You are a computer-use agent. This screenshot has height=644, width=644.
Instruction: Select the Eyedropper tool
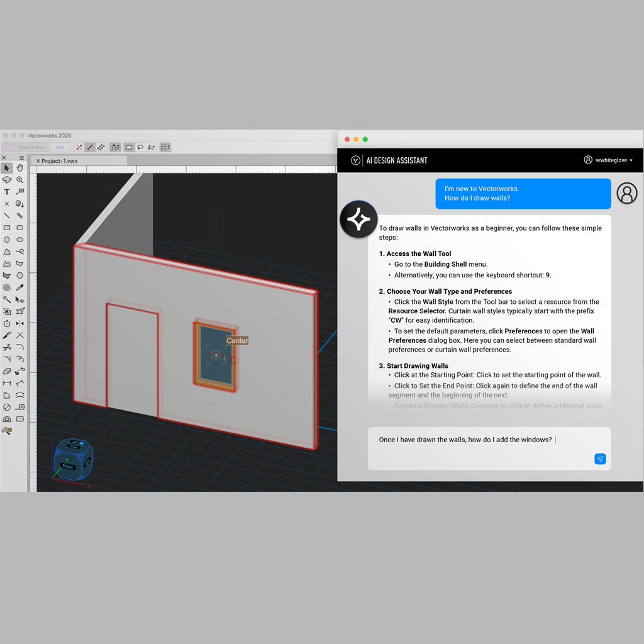point(19,287)
